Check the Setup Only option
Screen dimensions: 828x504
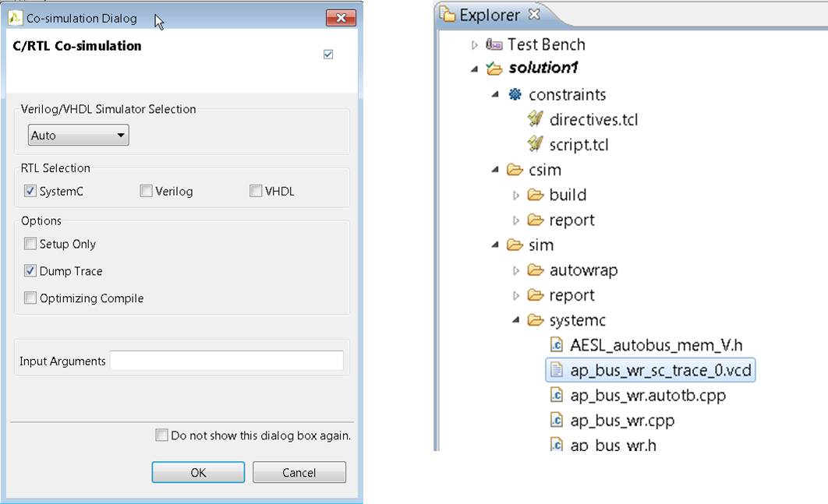coord(30,244)
